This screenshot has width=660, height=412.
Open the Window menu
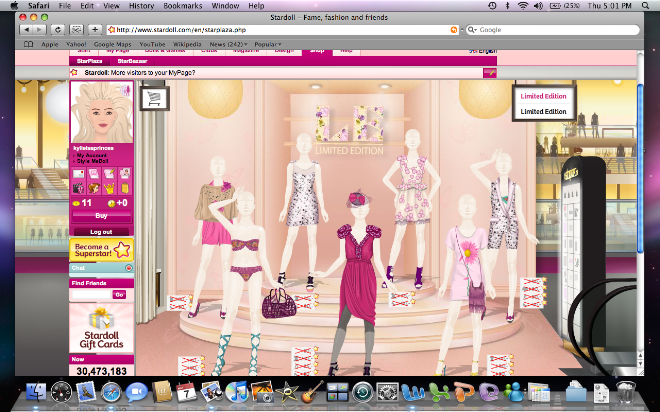click(x=225, y=6)
